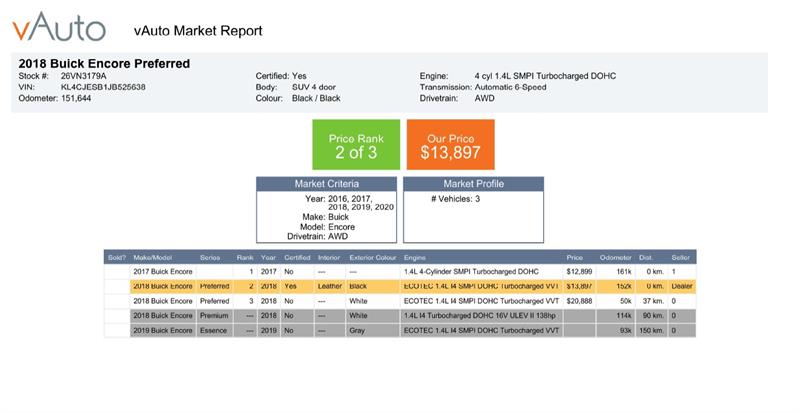The width and height of the screenshot is (800, 413).
Task: Click the 'Market Criteria' panel header
Action: click(x=327, y=184)
